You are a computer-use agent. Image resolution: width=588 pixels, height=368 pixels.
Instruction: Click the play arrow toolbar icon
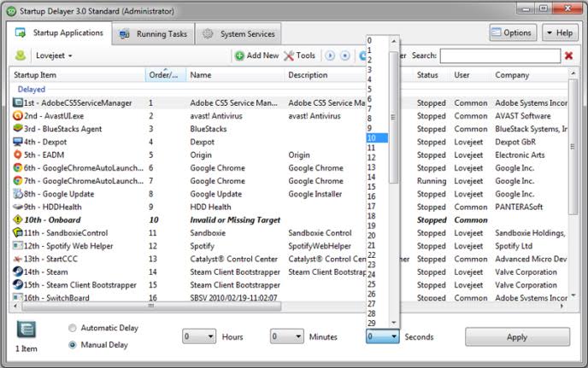point(330,55)
